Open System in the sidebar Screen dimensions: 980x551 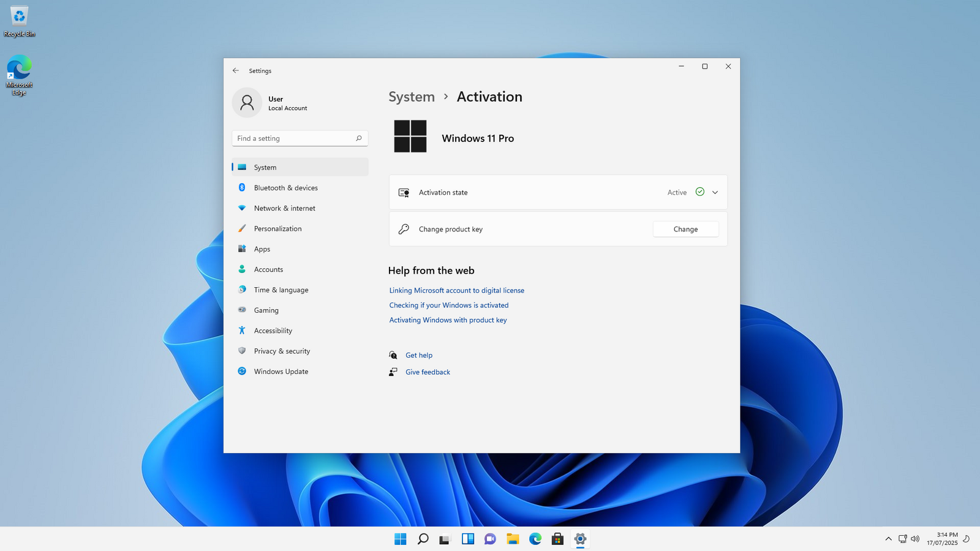click(300, 167)
